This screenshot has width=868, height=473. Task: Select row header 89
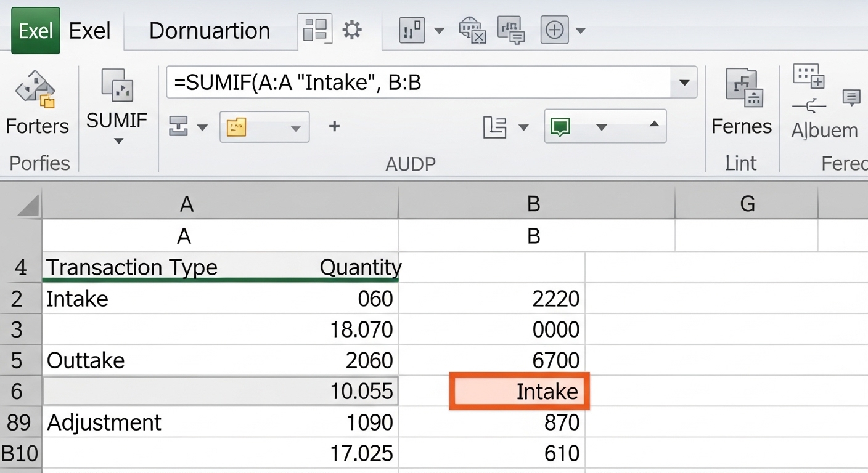21,422
